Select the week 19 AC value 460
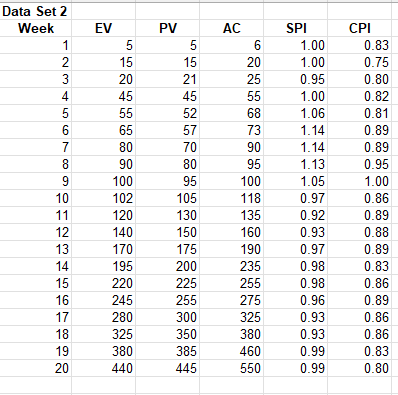Image resolution: width=398 pixels, height=395 pixels. click(x=231, y=351)
